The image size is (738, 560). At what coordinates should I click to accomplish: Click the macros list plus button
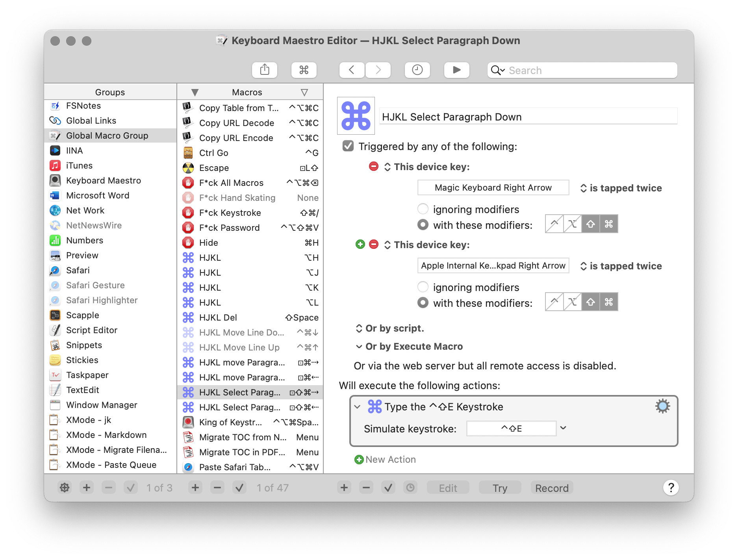(195, 488)
